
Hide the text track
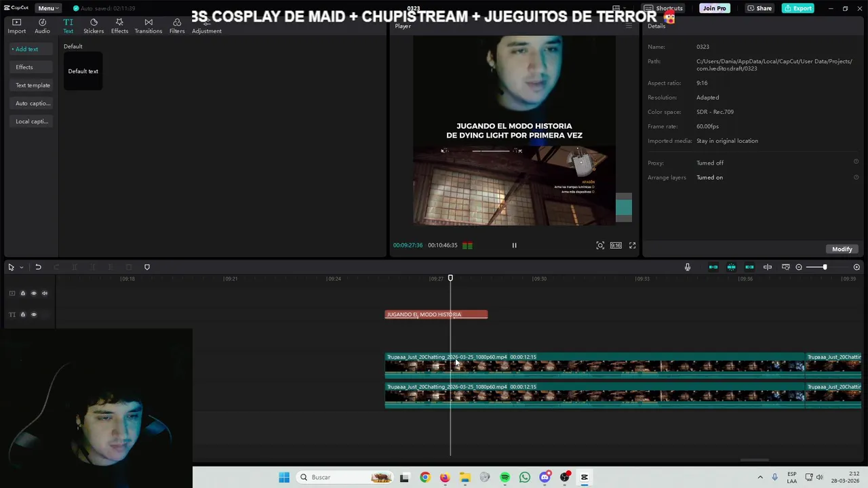click(33, 314)
